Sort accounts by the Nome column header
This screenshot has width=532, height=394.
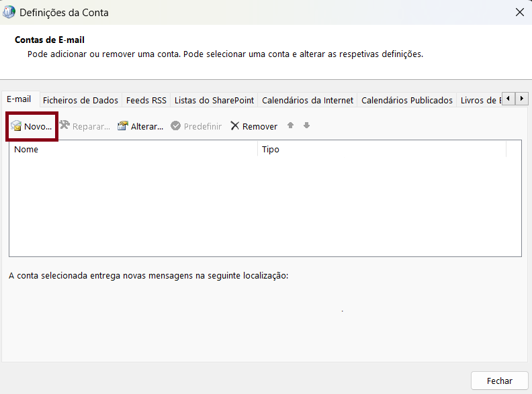(x=133, y=150)
